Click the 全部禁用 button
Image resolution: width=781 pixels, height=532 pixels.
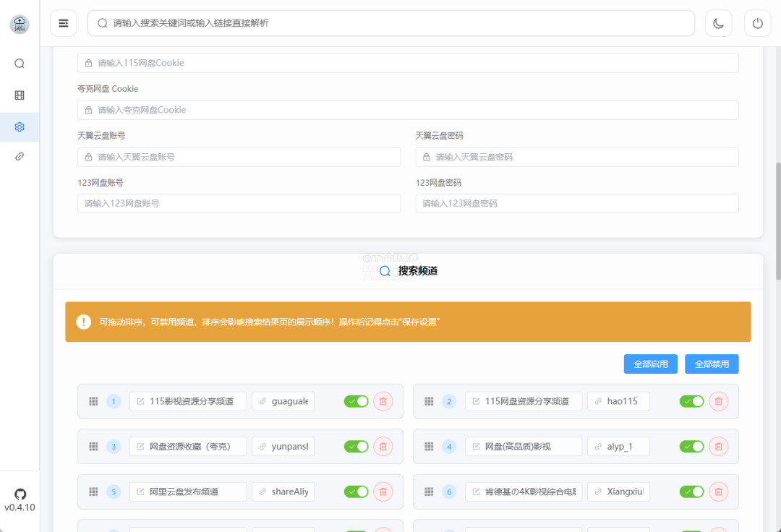coord(712,364)
